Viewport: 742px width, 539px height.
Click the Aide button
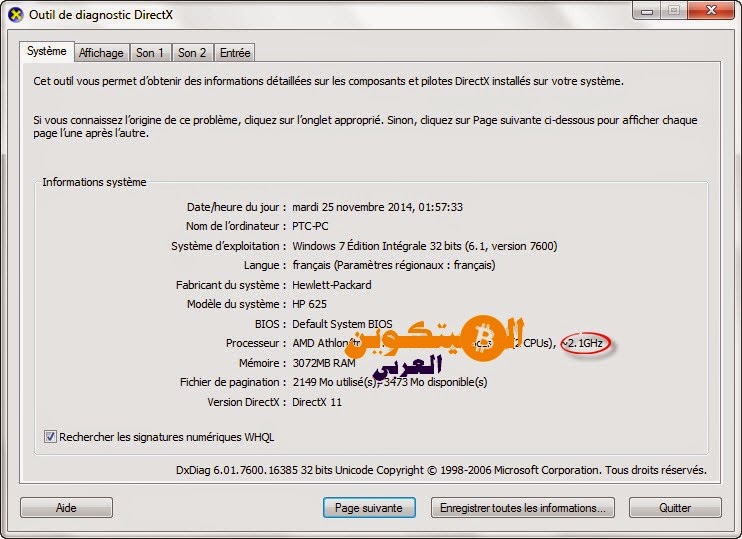pyautogui.click(x=66, y=508)
